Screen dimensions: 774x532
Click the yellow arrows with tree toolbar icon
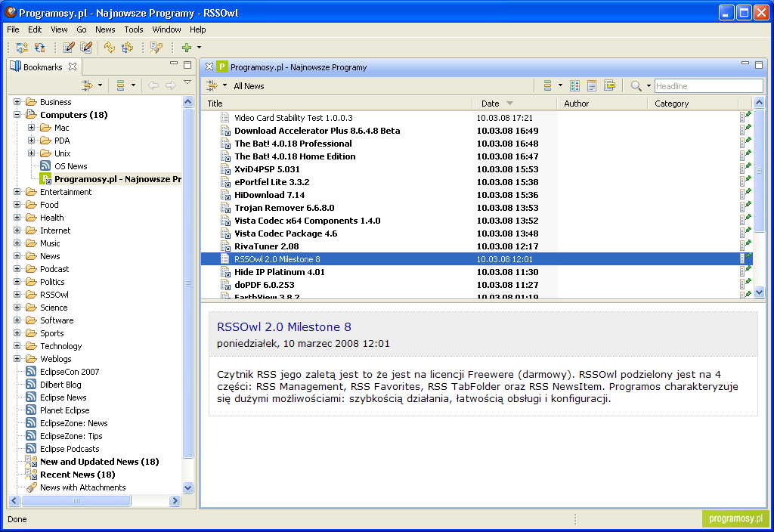click(127, 48)
